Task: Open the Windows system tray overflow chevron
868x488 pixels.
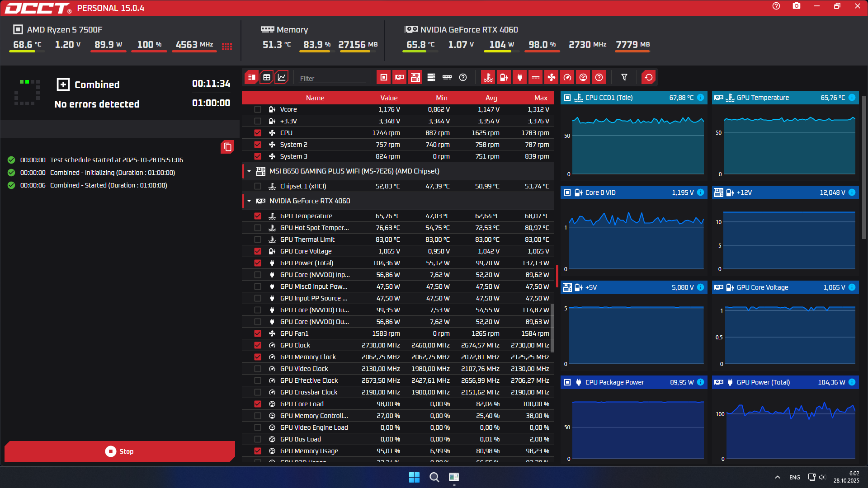Action: (x=777, y=477)
